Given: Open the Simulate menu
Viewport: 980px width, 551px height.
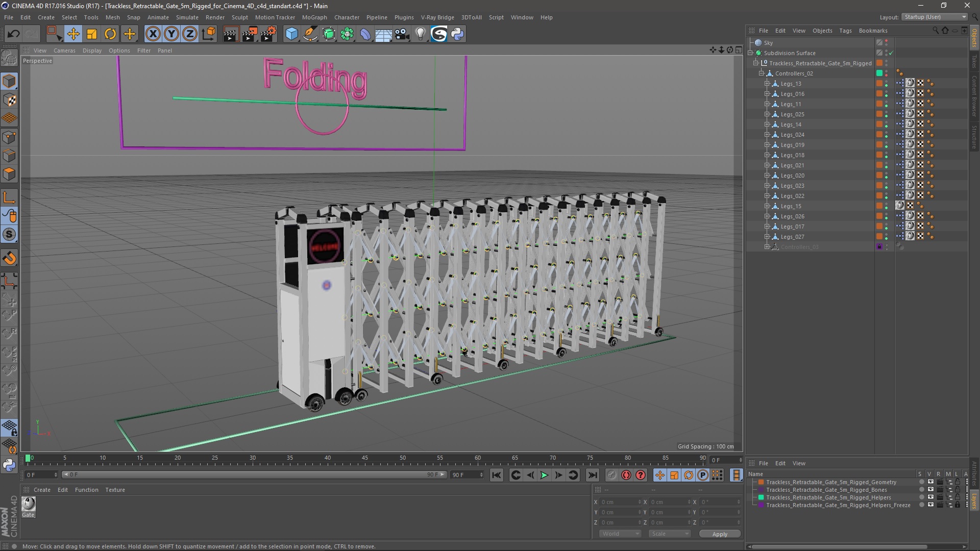Looking at the screenshot, I should point(187,17).
